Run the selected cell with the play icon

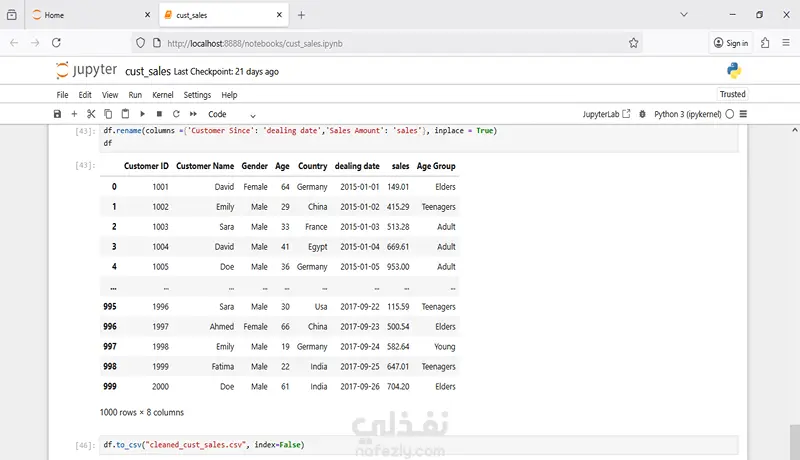point(142,114)
